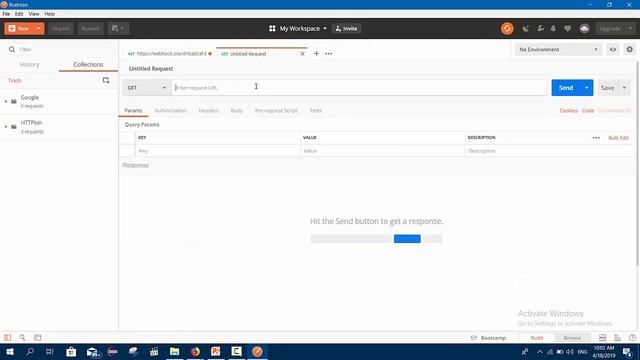This screenshot has width=640, height=360.
Task: Click the heart icon in the header
Action: tap(567, 29)
